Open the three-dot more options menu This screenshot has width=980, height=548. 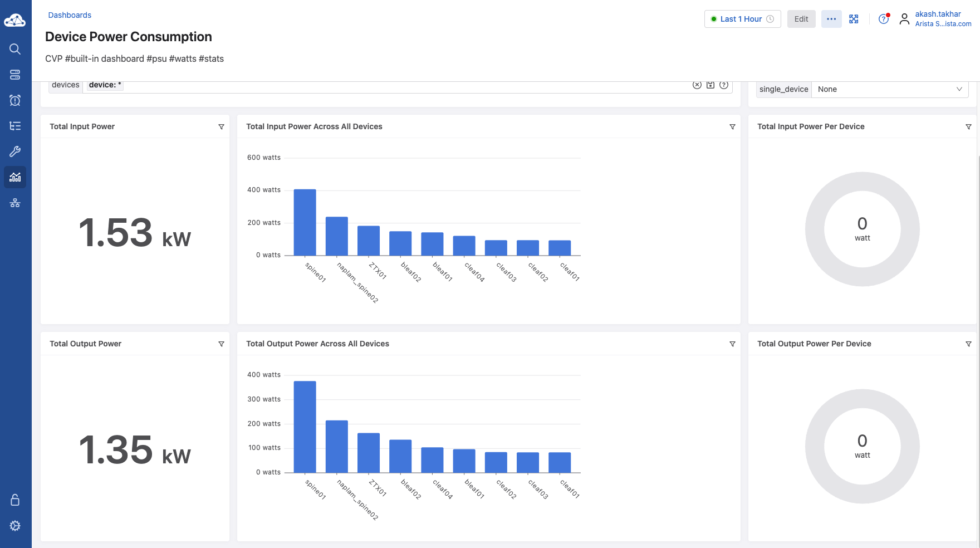pyautogui.click(x=831, y=19)
